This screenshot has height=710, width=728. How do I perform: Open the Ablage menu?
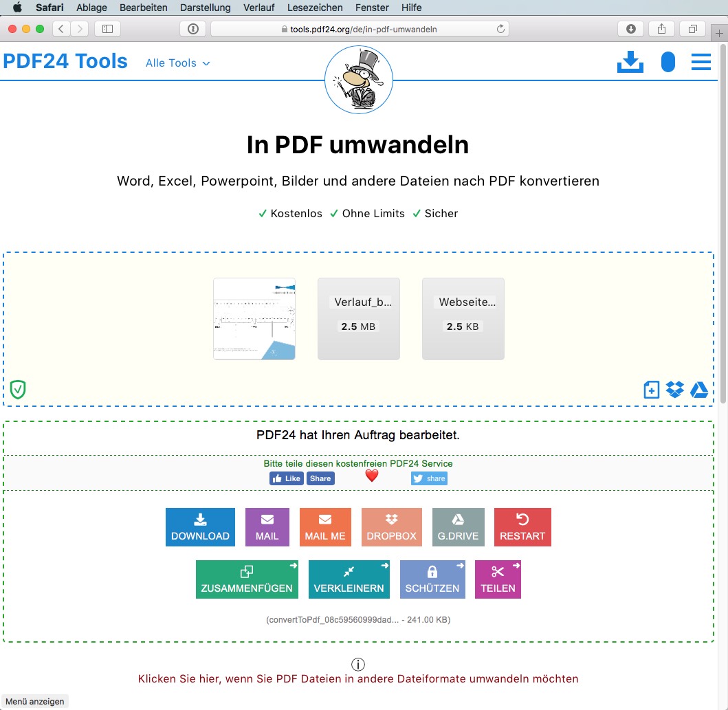(91, 8)
